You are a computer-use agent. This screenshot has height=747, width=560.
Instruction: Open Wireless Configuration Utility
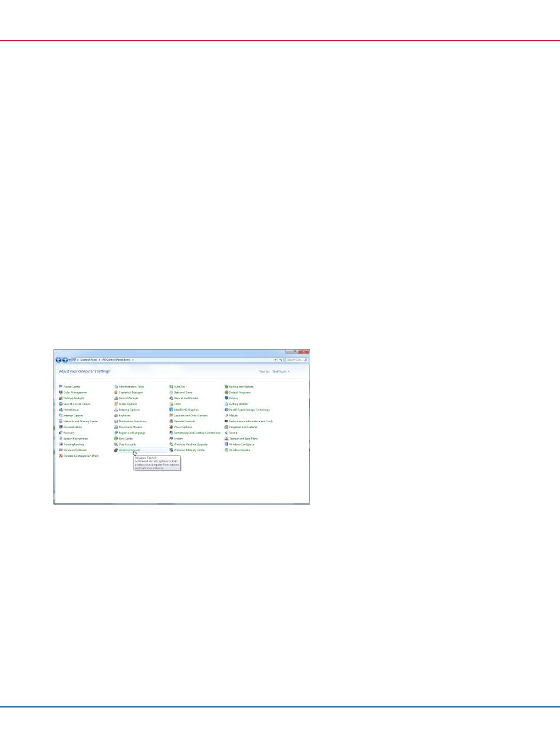tap(79, 456)
